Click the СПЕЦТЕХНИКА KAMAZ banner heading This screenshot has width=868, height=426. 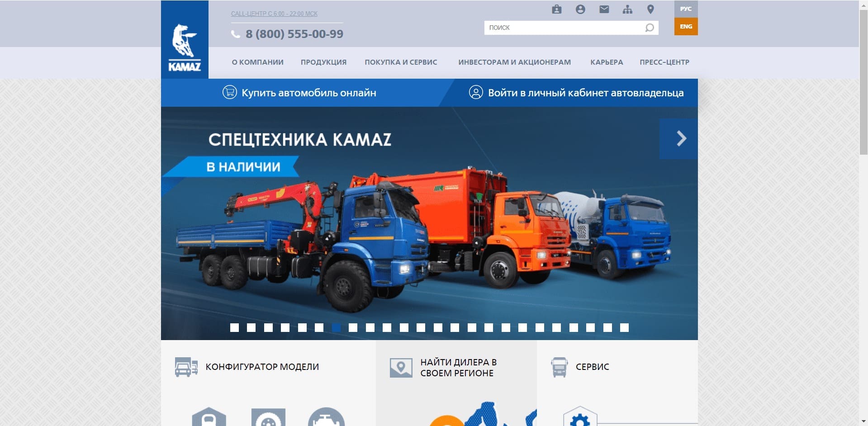click(300, 140)
